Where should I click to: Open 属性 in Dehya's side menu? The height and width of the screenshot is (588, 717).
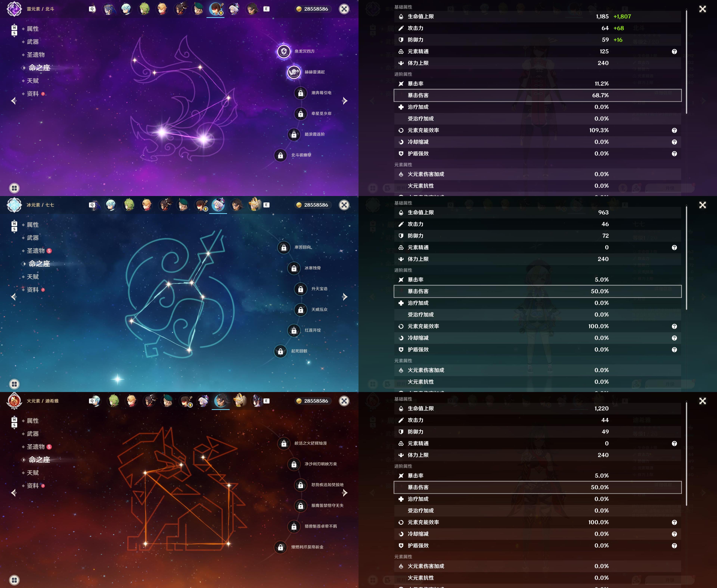pos(32,421)
